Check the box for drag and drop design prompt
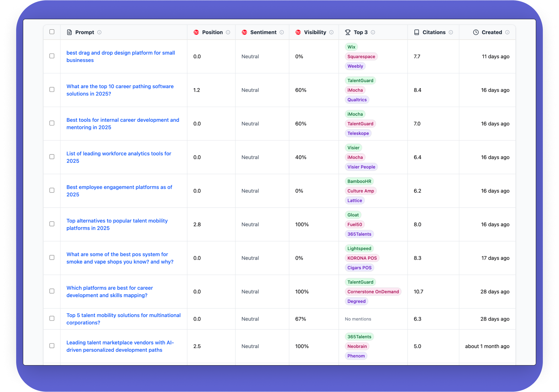The width and height of the screenshot is (559, 392). (x=52, y=56)
